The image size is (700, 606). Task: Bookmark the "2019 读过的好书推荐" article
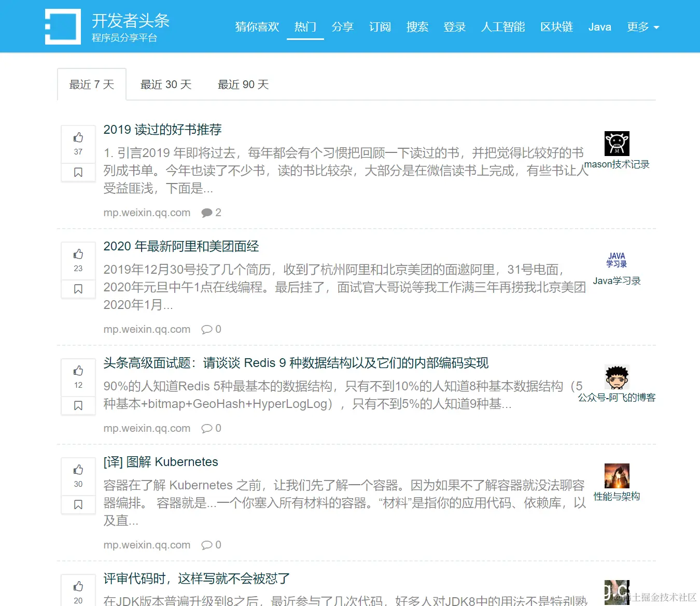point(78,172)
